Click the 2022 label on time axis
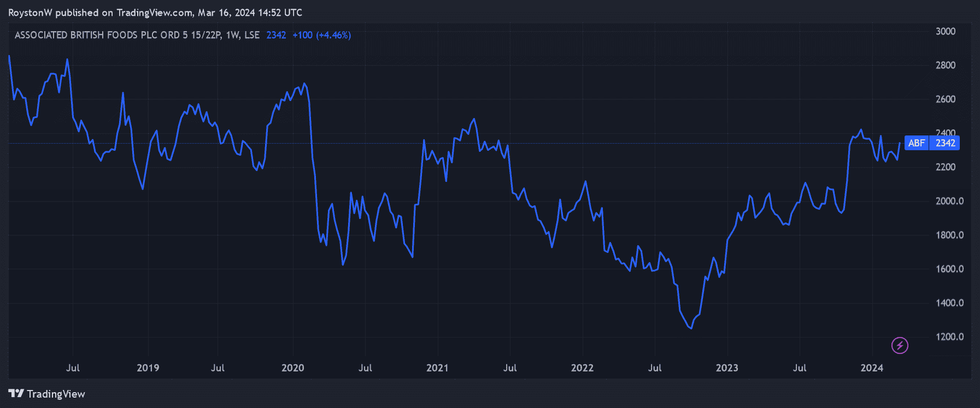The image size is (980, 408). pyautogui.click(x=582, y=368)
